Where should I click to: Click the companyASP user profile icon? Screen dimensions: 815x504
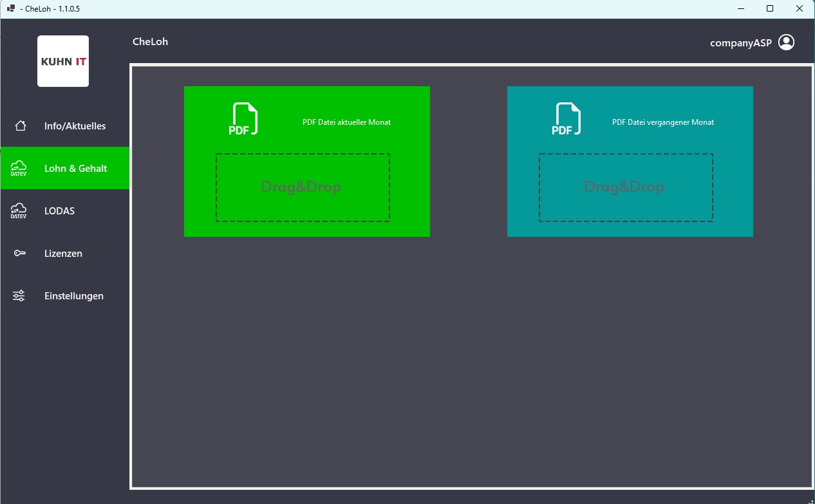click(786, 41)
